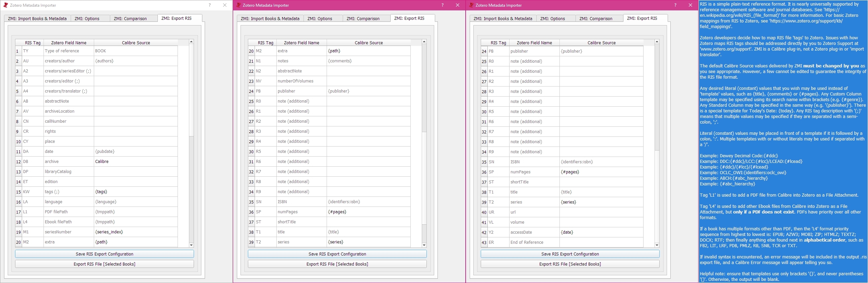Click the empty Calibre Source cell for the url row
The height and width of the screenshot is (283, 868).
(601, 212)
